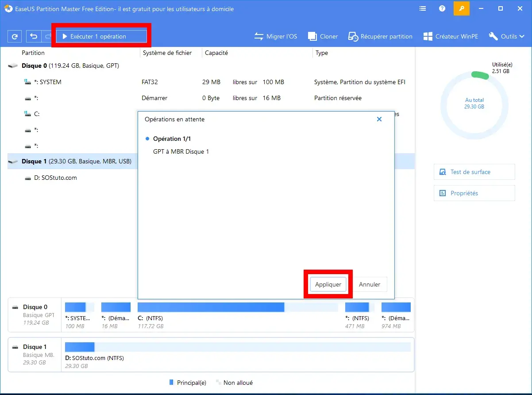Image resolution: width=532 pixels, height=395 pixels.
Task: Click Annuler in pending operations dialog
Action: click(x=370, y=284)
